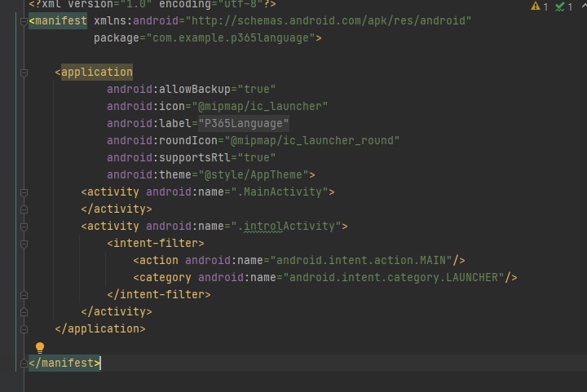
Task: Click the closing </intent-filter> tag text
Action: tap(159, 294)
